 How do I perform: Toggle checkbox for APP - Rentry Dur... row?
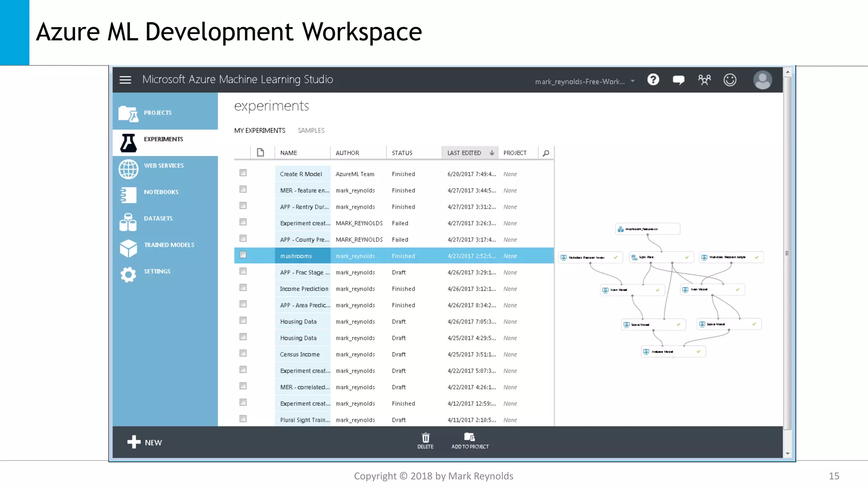point(243,205)
